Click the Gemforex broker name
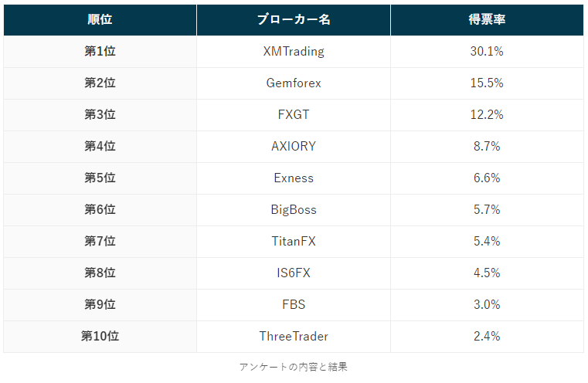 294,83
